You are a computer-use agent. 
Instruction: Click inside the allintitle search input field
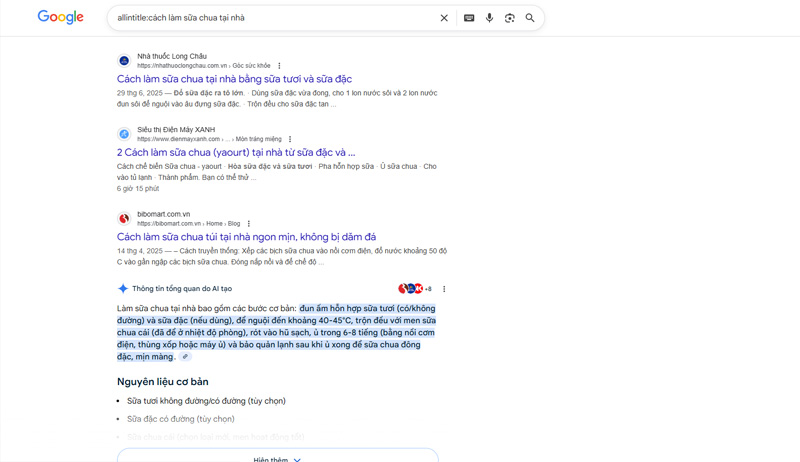coord(270,18)
